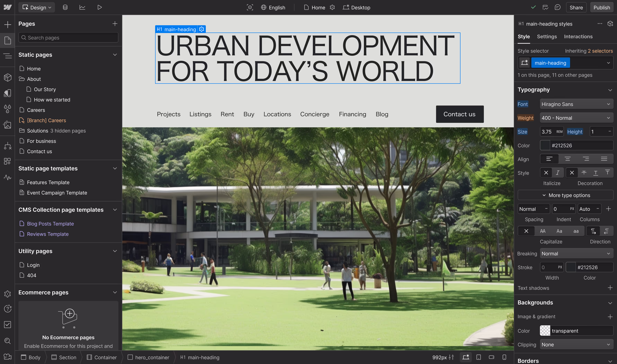Set text align to right
Image resolution: width=617 pixels, height=364 pixels.
586,159
